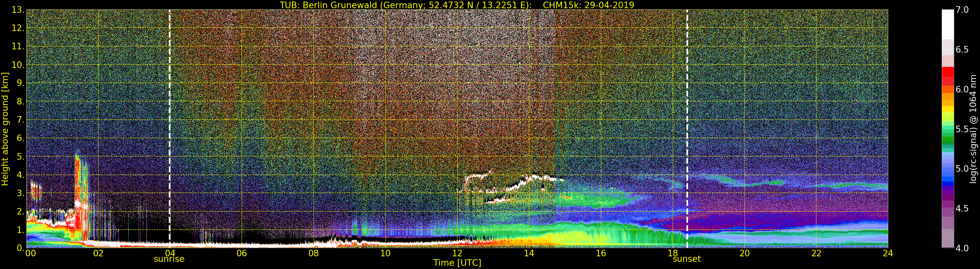This screenshot has width=980, height=269.
Task: Click the colorbar tick label 5.5
Action: (x=962, y=129)
